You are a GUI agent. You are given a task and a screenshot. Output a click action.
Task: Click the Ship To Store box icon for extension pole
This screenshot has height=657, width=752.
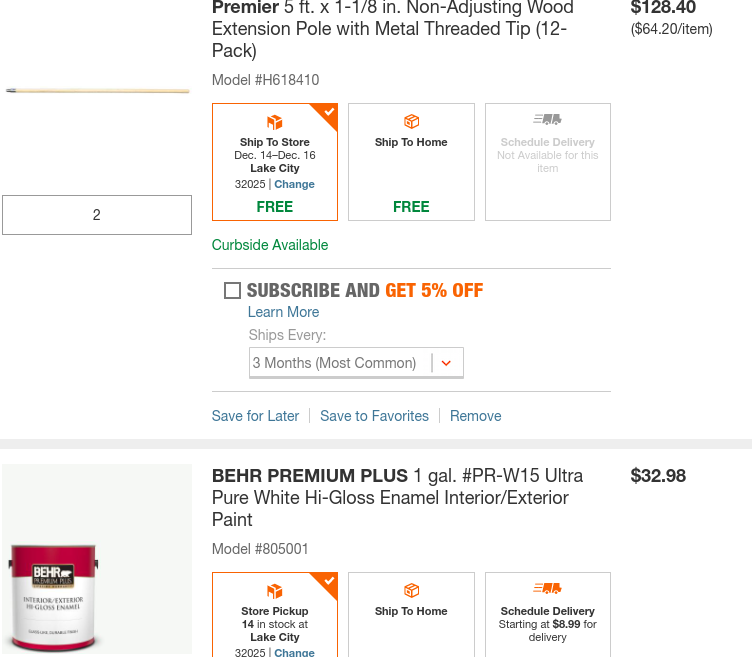point(275,122)
